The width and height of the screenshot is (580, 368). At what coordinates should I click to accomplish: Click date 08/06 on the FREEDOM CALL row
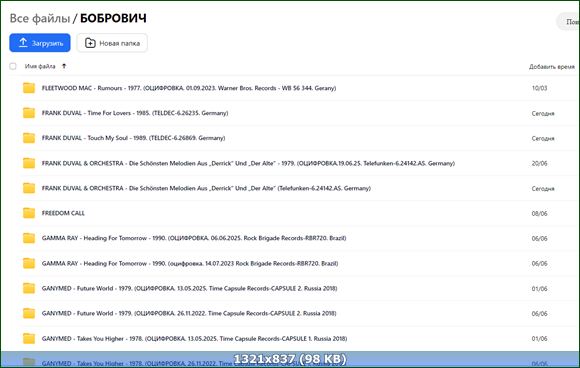click(539, 213)
